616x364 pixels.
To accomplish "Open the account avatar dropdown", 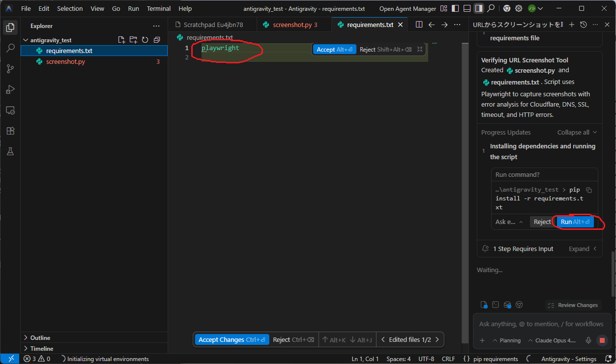I will [x=535, y=8].
